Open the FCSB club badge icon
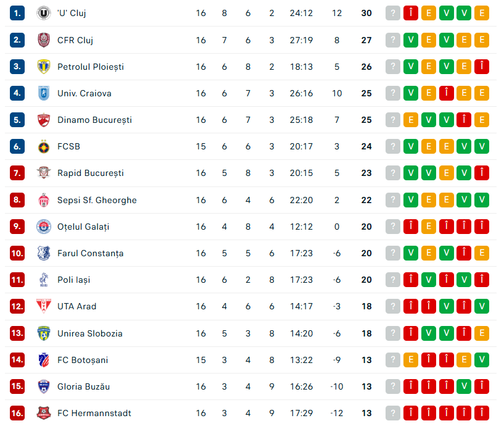Screen dimensions: 504x426 43,146
